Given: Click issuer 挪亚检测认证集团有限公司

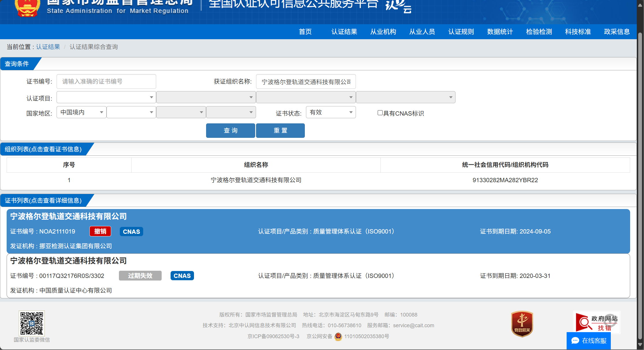Looking at the screenshot, I should (x=75, y=246).
